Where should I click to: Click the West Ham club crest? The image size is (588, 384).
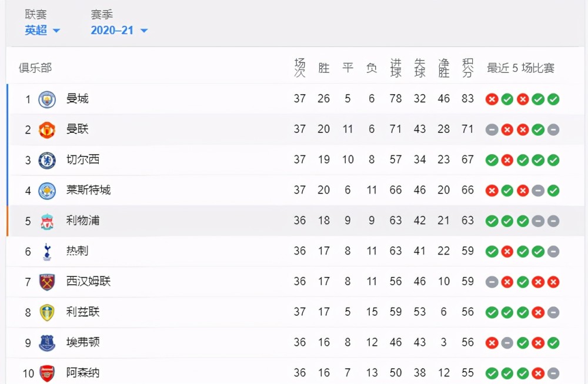tap(47, 282)
